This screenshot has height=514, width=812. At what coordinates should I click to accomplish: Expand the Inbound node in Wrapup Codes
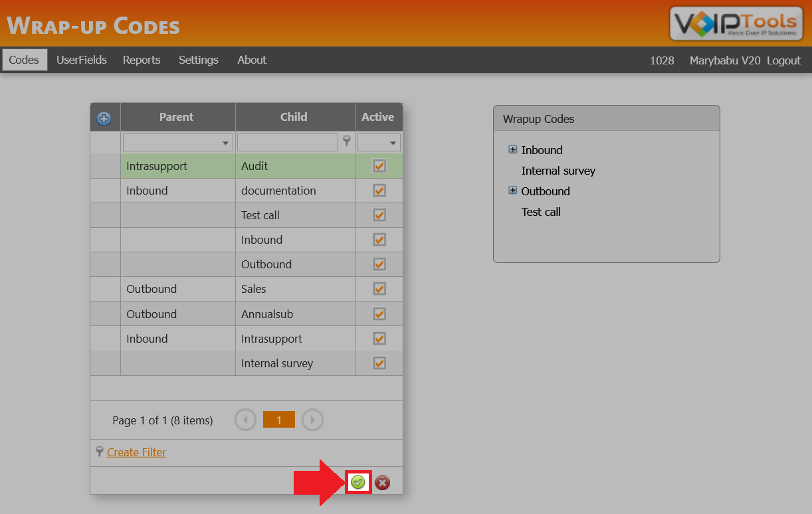[512, 149]
